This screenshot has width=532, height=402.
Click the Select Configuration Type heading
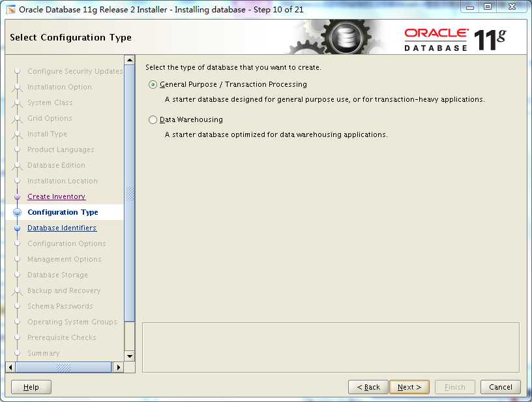tap(70, 37)
